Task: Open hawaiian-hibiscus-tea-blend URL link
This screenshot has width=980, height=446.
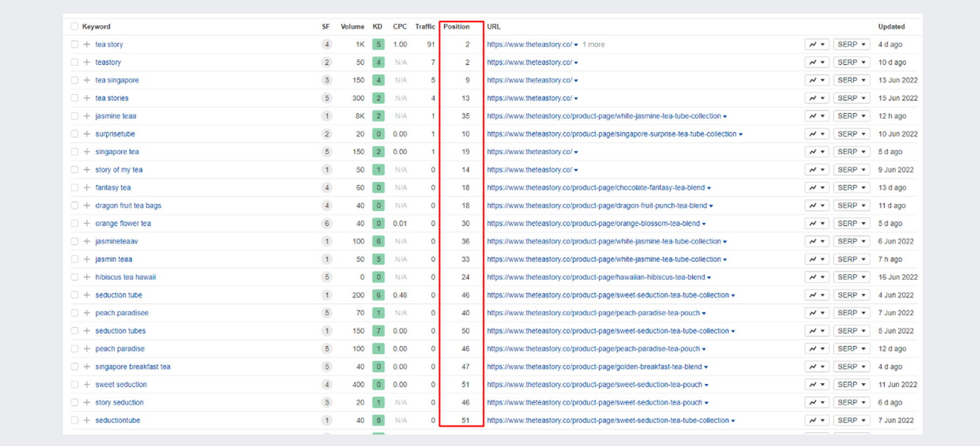Action: coord(596,277)
